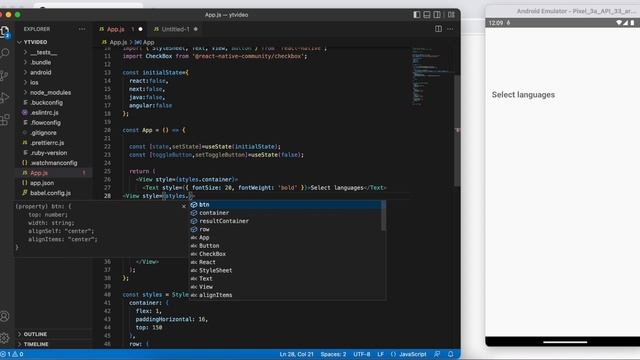
Task: Open notifications bell in status bar
Action: click(451, 354)
